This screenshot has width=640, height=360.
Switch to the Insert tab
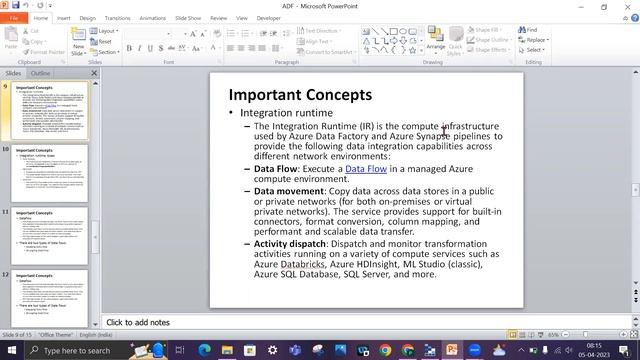63,18
